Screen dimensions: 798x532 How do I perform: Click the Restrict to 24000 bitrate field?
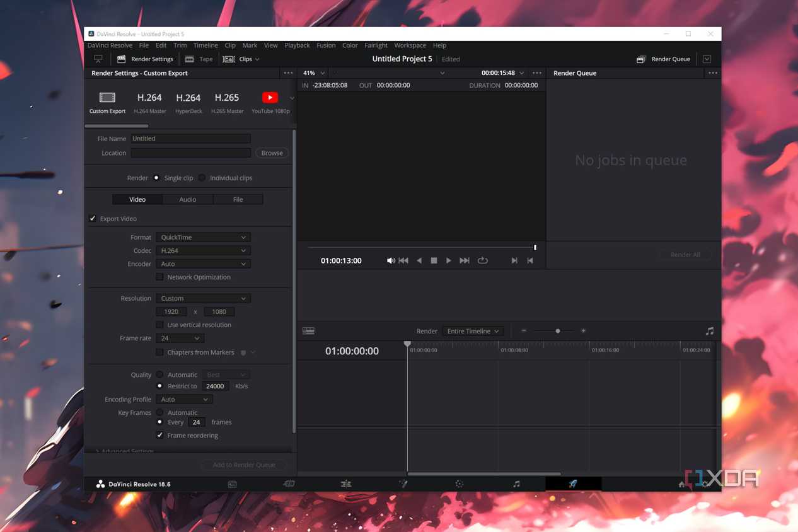[215, 386]
